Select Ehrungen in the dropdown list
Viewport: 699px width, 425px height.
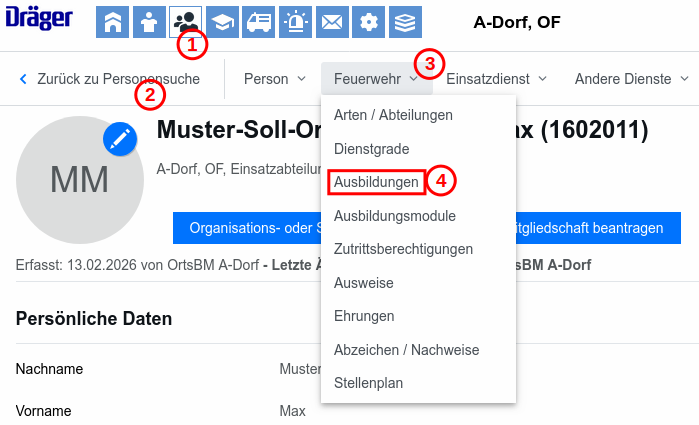[x=364, y=316]
